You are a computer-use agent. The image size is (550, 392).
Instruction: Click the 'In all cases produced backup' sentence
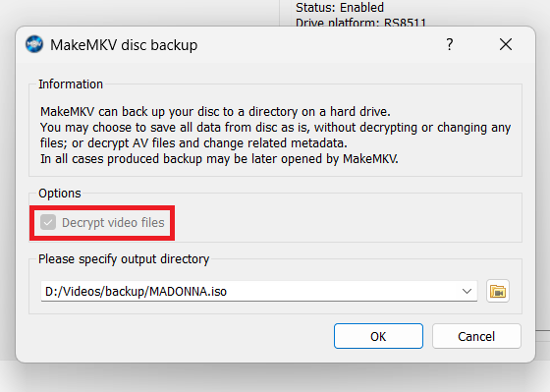pos(219,159)
